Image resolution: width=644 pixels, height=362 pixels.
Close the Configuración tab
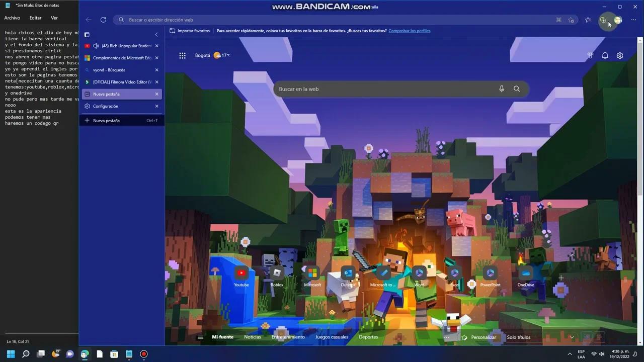pyautogui.click(x=157, y=106)
